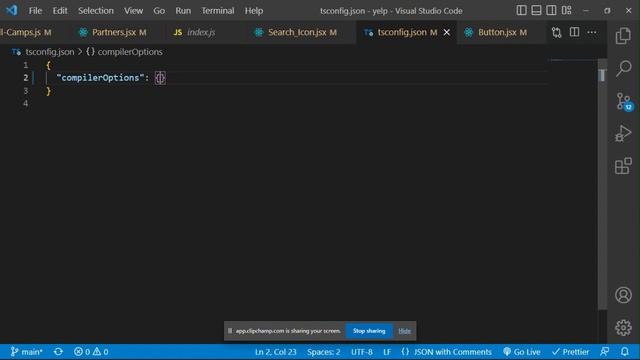This screenshot has width=640, height=360.
Task: Click Go Live in status bar
Action: tap(522, 351)
